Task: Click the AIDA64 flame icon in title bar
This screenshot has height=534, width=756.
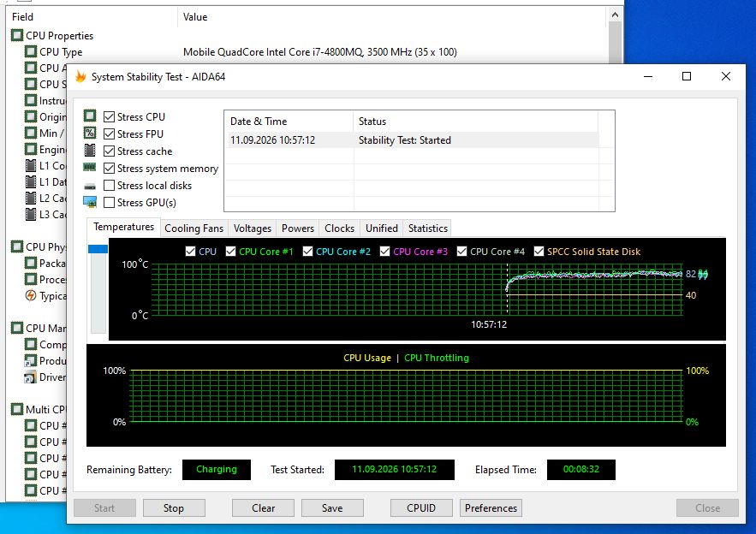Action: [80, 77]
